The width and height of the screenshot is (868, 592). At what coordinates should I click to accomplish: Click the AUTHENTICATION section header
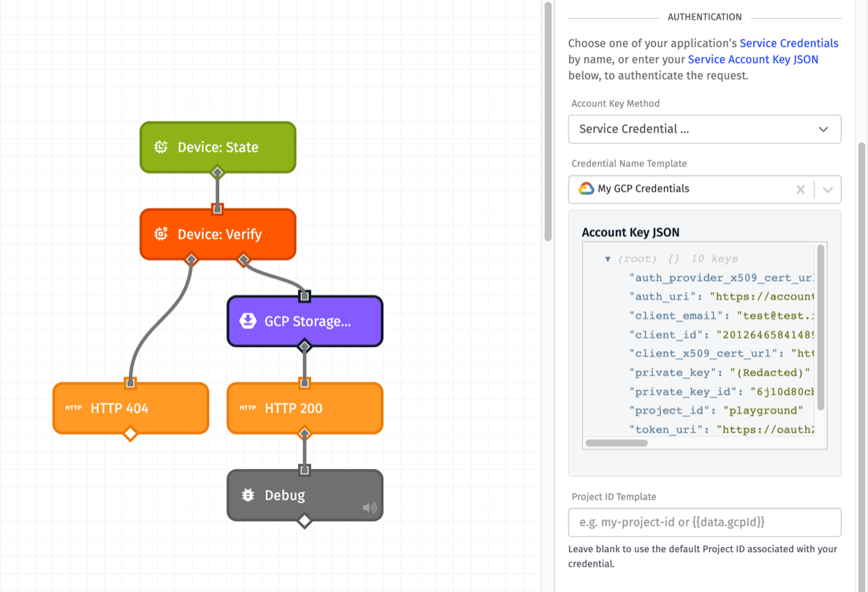(705, 17)
